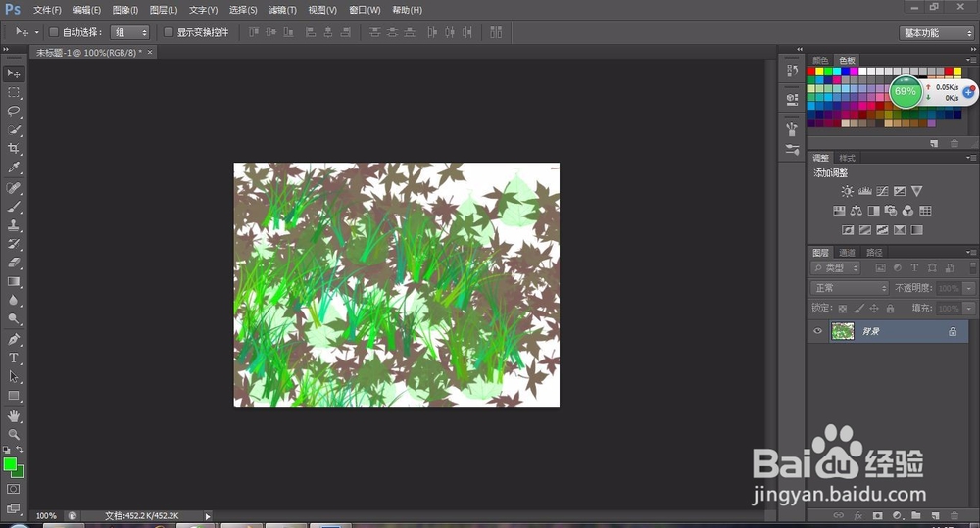Click the foreground color green swatch
This screenshot has width=980, height=528.
point(10,464)
